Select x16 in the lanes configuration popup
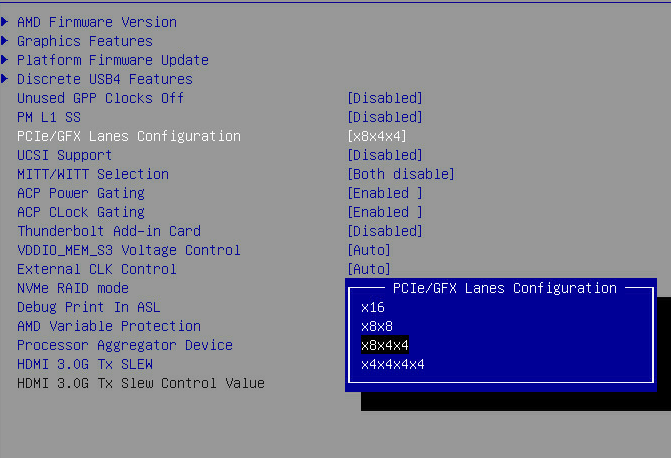 click(x=373, y=307)
